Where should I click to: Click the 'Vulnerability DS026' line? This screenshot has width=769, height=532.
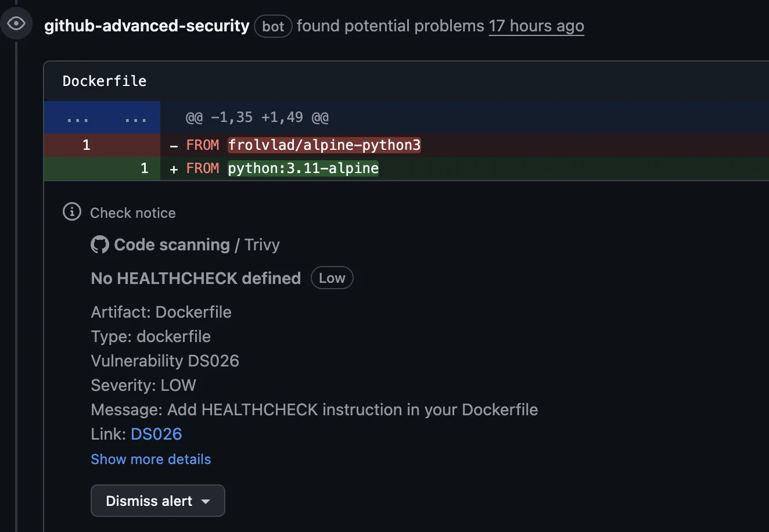pyautogui.click(x=165, y=361)
